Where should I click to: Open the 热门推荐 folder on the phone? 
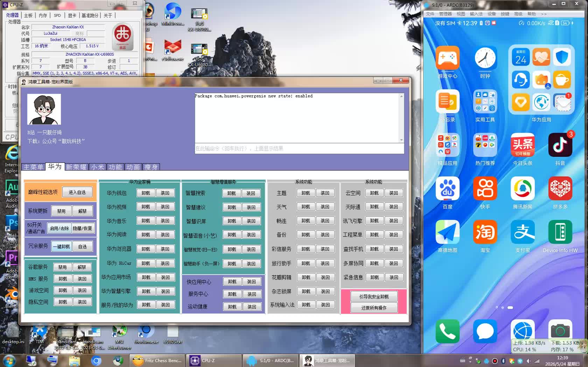coord(485,145)
